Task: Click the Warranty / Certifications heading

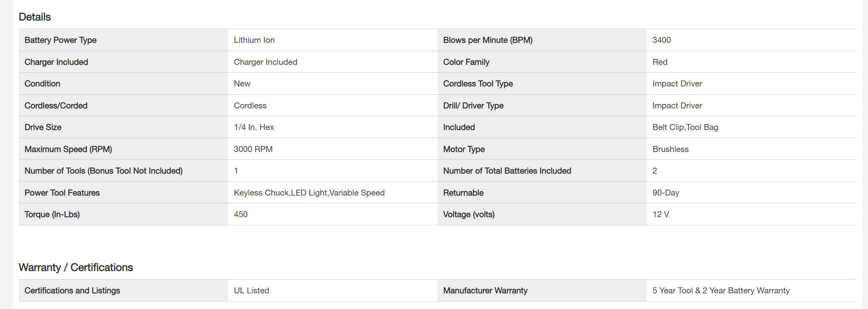Action: click(75, 267)
